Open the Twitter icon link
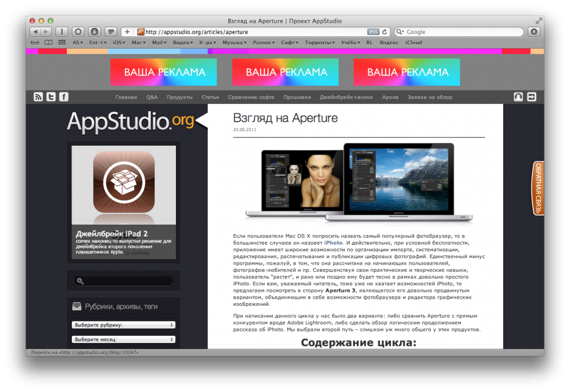Viewport: 570px width, 392px height. click(51, 97)
